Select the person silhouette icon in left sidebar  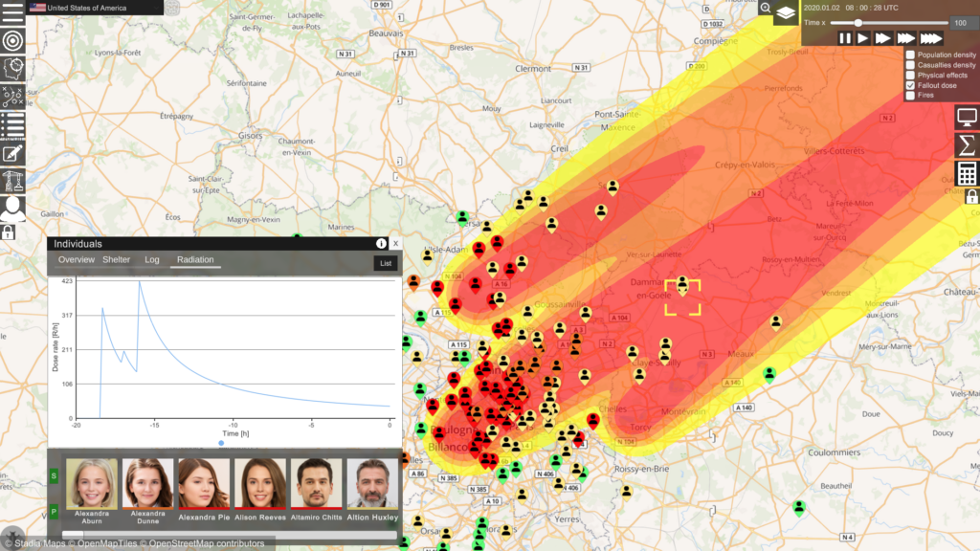[x=12, y=208]
